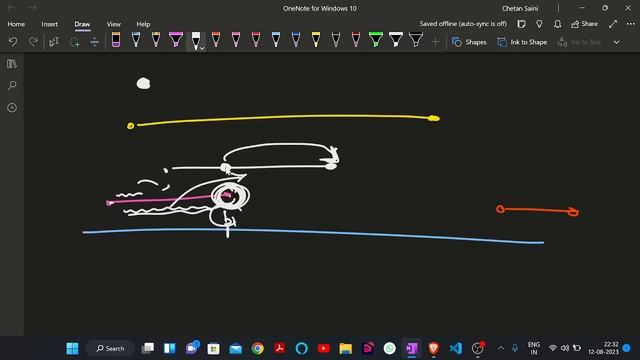Screen dimensions: 640x360
Task: Open the Shapes gallery
Action: 469,42
